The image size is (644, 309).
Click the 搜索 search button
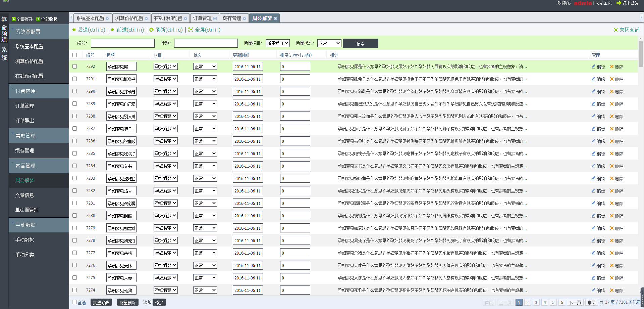click(361, 43)
